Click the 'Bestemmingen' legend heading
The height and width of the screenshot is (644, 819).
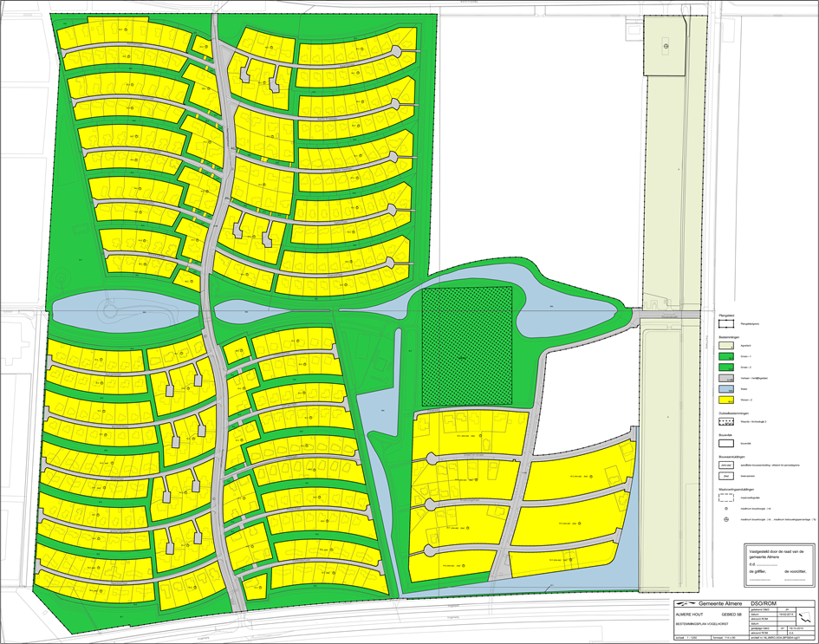tap(729, 337)
